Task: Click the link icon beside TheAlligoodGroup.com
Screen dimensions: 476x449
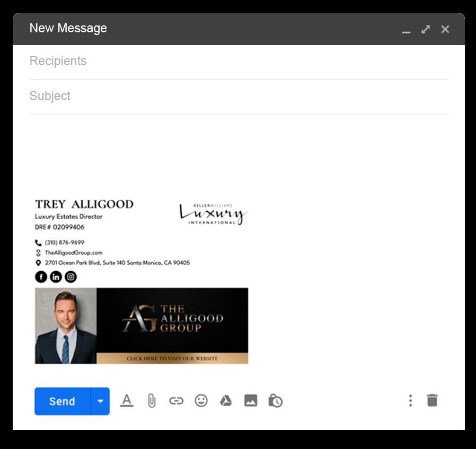Action: pyautogui.click(x=38, y=253)
